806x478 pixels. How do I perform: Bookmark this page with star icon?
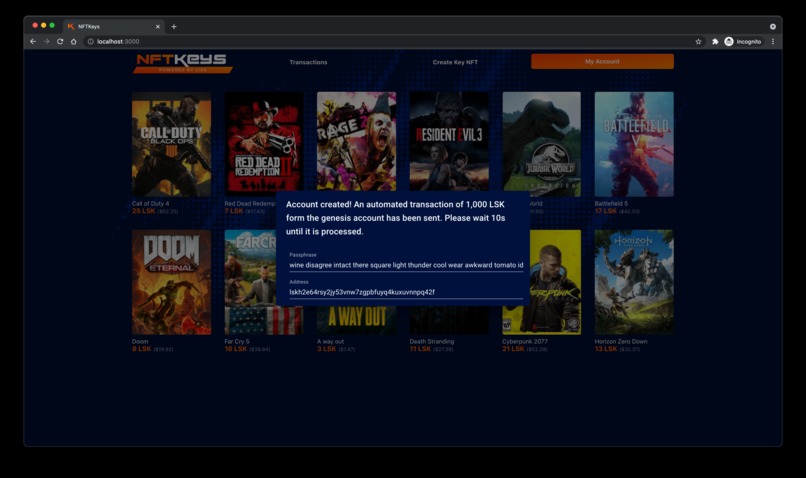(698, 42)
